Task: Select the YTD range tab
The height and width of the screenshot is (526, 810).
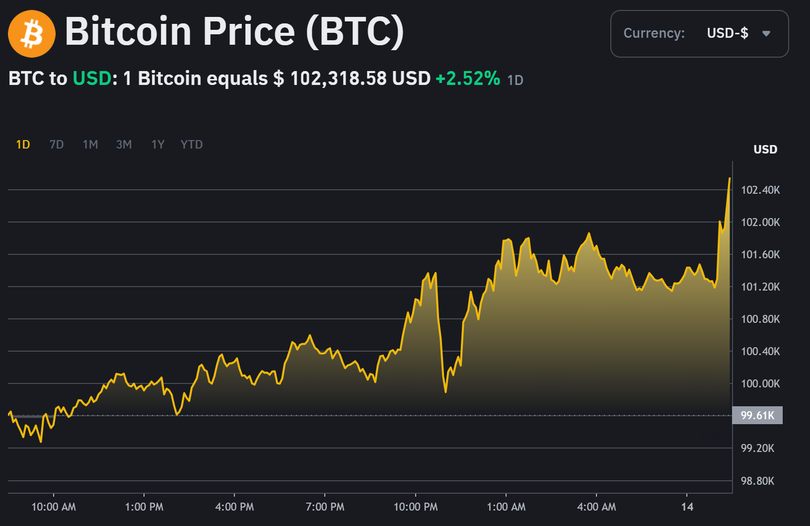Action: point(191,144)
